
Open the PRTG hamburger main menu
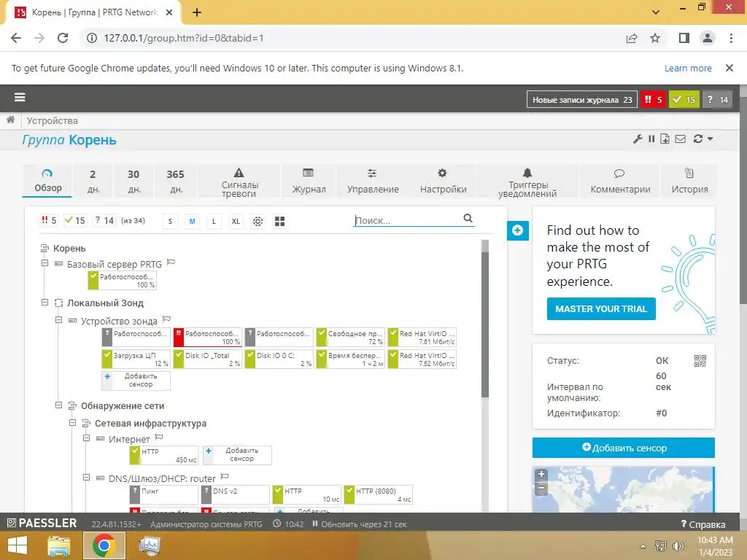[20, 98]
